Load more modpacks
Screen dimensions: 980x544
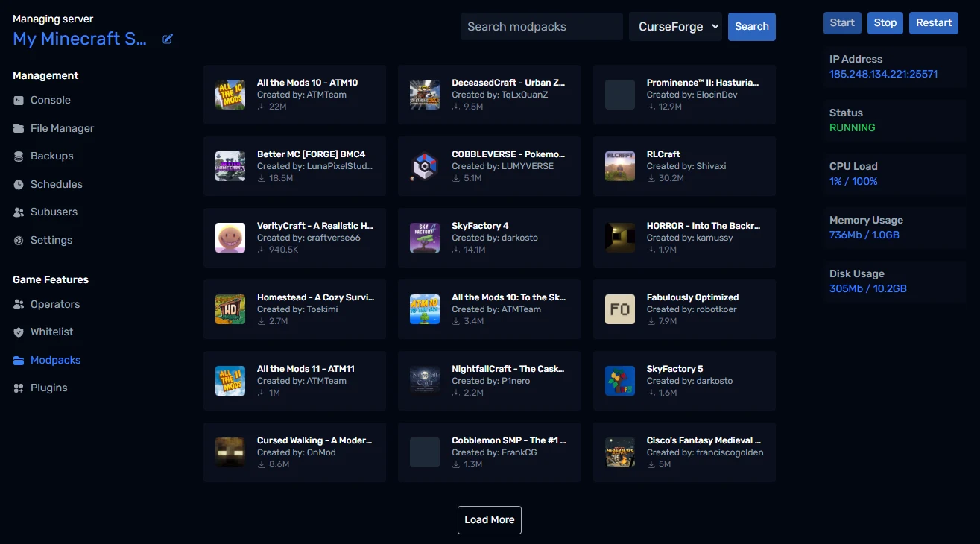click(x=490, y=520)
